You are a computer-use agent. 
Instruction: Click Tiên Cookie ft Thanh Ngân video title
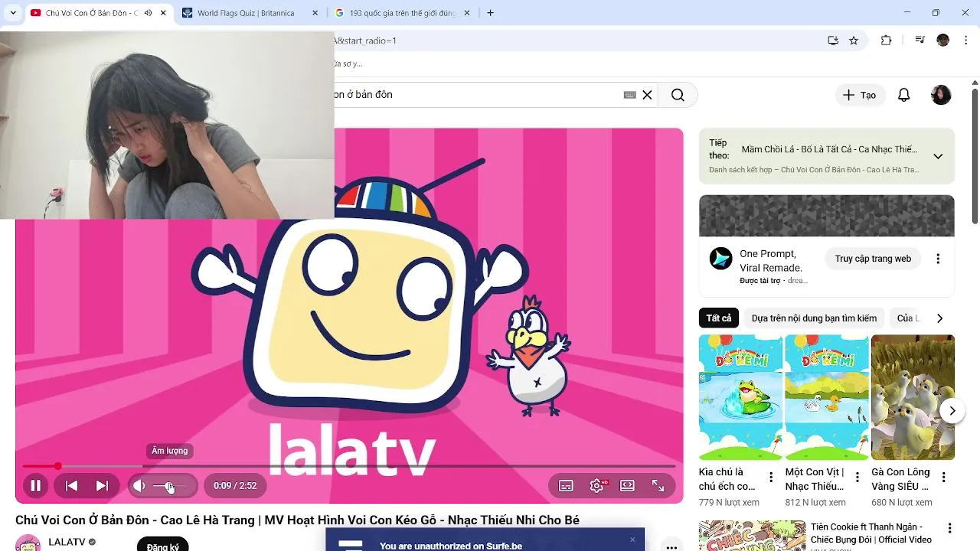871,533
